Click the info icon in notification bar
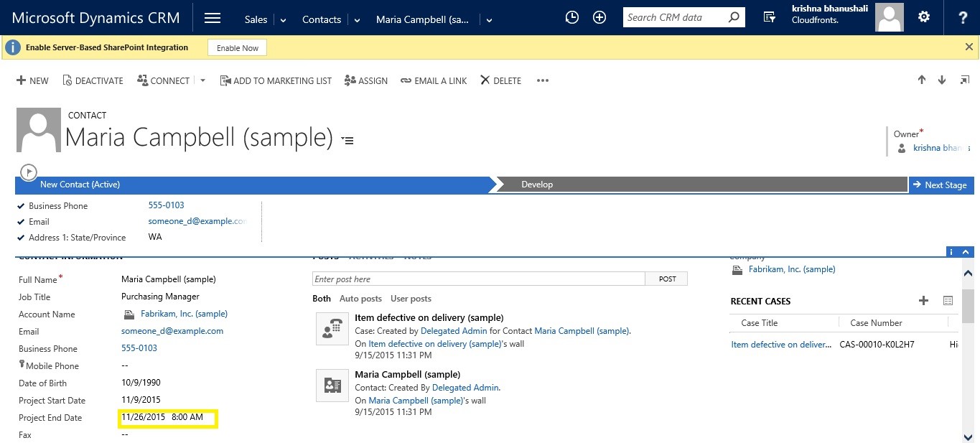This screenshot has height=443, width=980. pyautogui.click(x=13, y=48)
